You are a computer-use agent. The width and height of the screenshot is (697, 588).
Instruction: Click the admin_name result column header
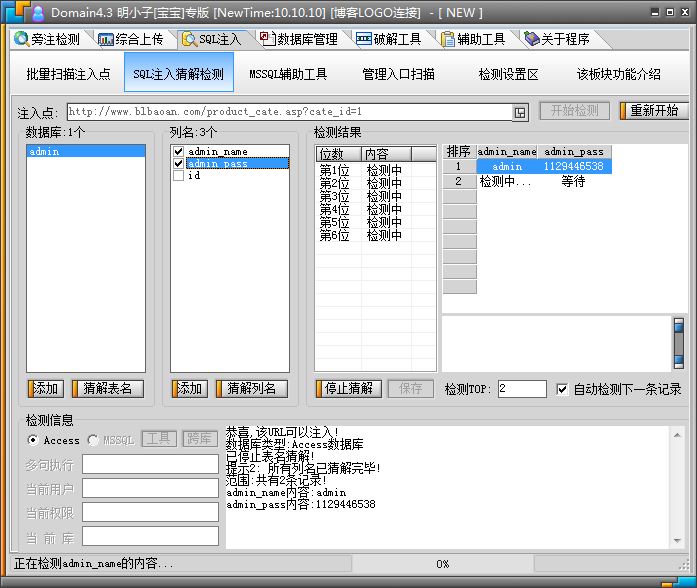click(x=507, y=152)
